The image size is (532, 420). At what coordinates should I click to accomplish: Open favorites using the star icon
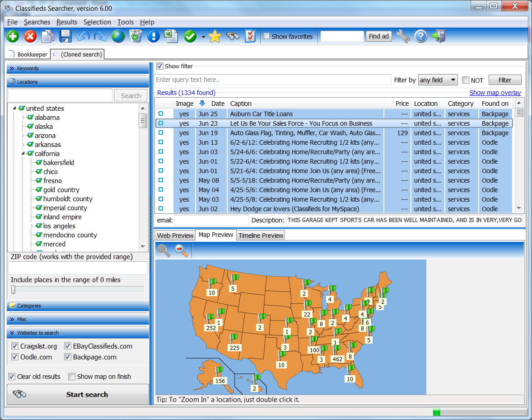[x=215, y=36]
